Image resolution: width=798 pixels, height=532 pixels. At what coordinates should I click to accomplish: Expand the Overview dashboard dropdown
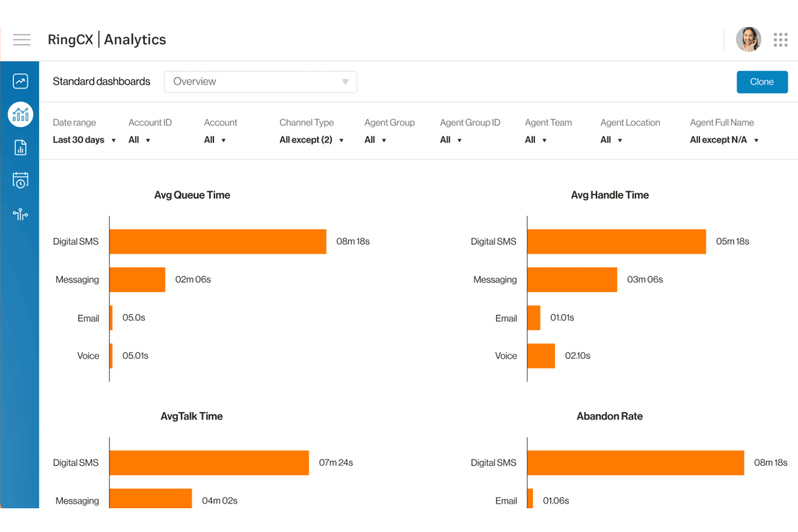[260, 82]
